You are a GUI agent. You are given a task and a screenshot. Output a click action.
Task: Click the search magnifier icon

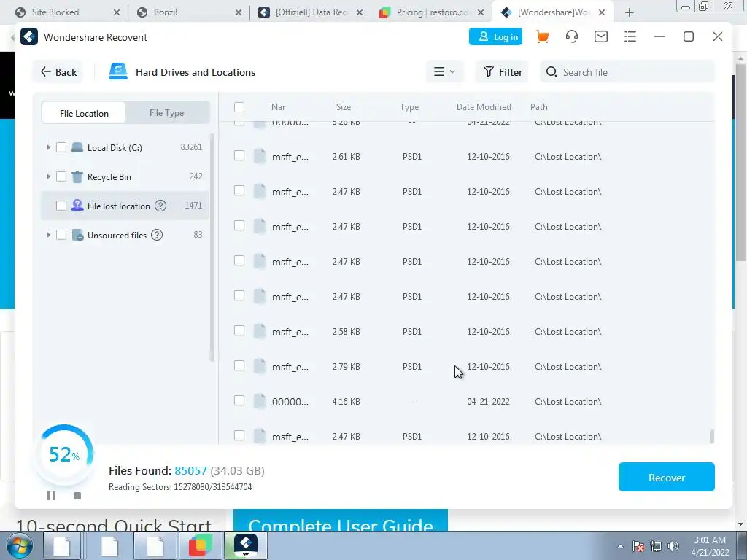pos(551,72)
